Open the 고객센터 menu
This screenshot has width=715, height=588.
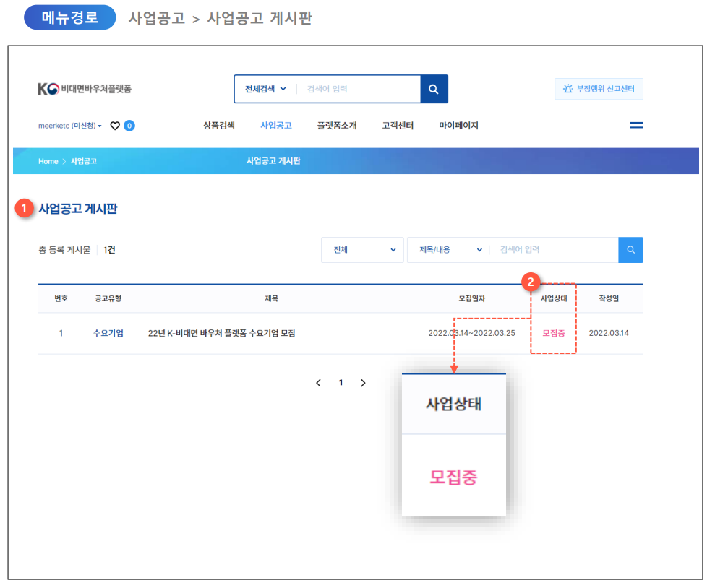click(x=398, y=125)
